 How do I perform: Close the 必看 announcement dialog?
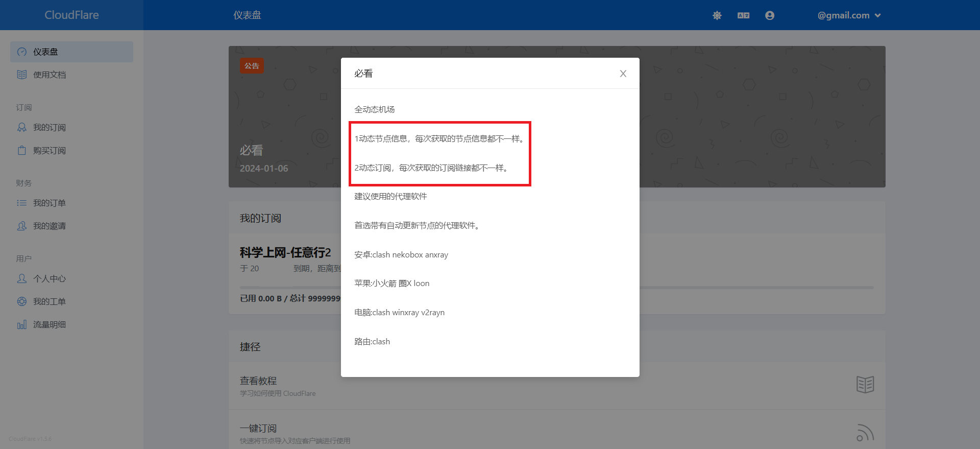(x=623, y=74)
